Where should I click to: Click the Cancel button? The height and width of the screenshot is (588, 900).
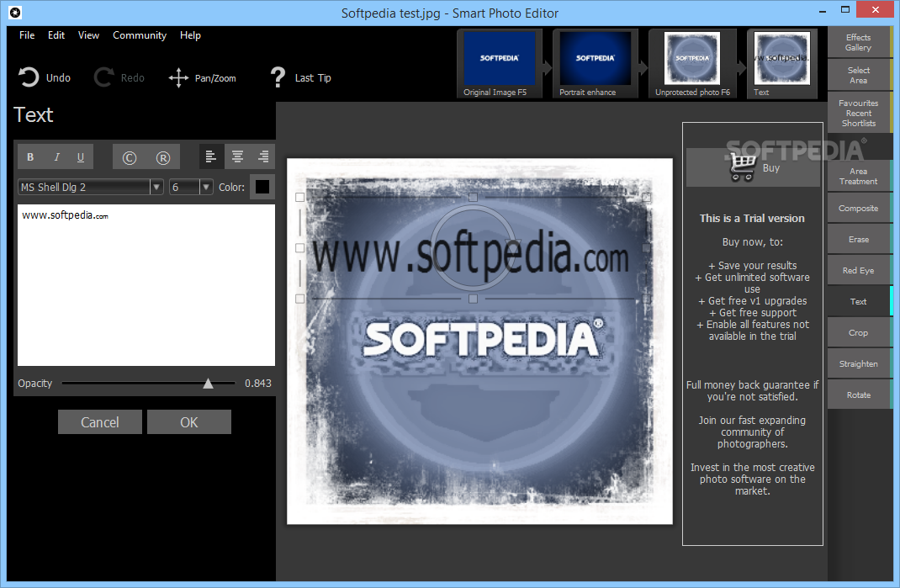100,422
